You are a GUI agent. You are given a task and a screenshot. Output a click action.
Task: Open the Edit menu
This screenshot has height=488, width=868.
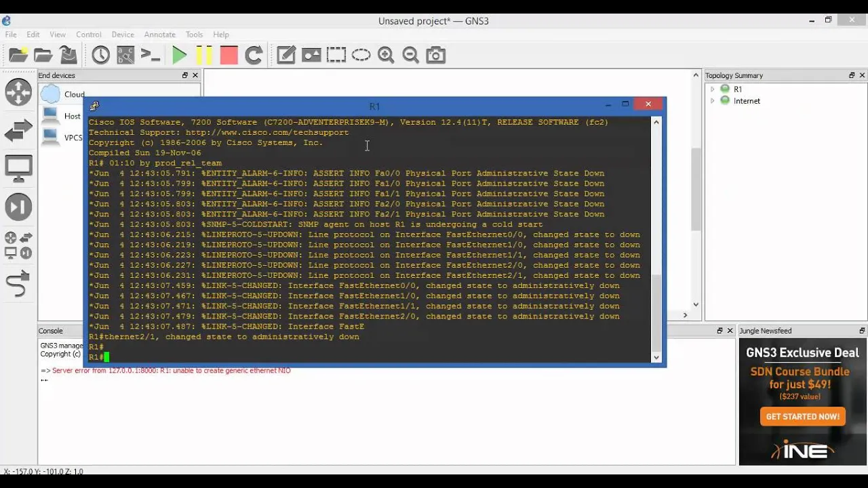coord(33,35)
